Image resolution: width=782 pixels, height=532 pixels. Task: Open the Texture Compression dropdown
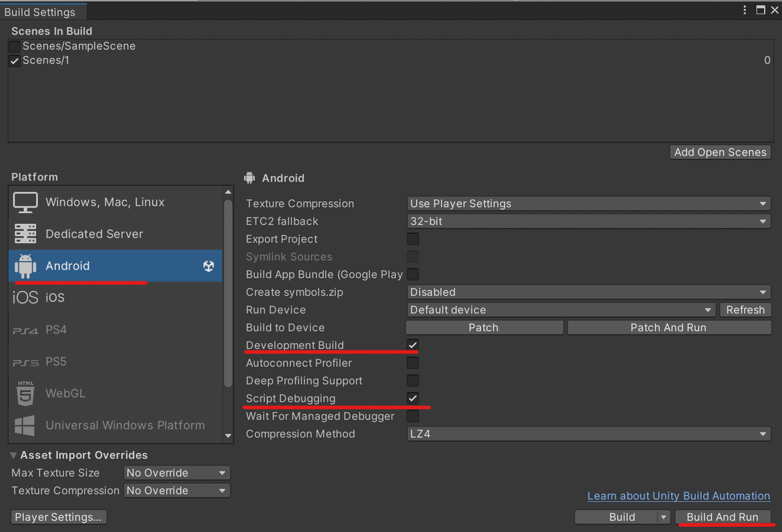[588, 204]
